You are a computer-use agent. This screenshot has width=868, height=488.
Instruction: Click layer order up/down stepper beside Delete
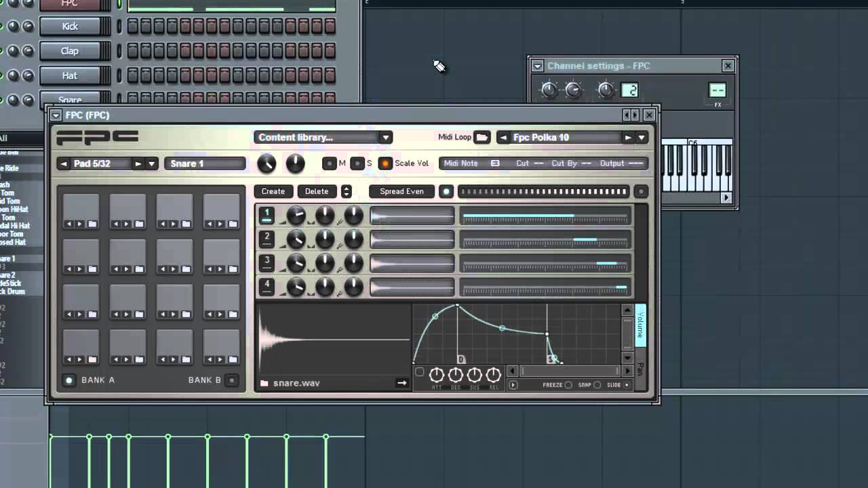(x=347, y=192)
